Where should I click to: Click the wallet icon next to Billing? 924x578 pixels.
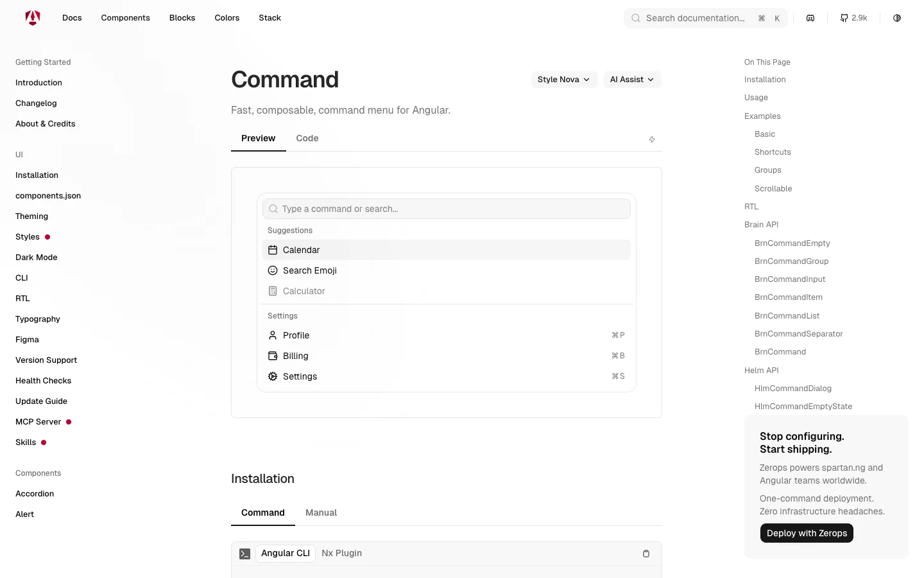pos(273,356)
